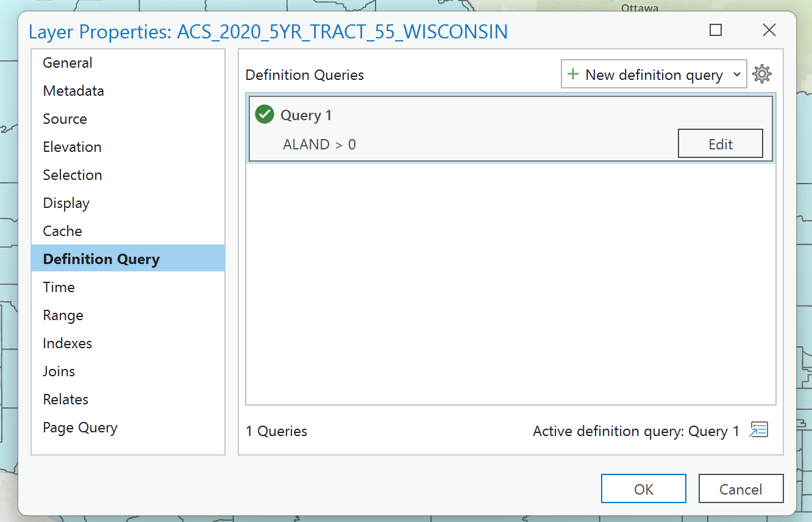
Task: Edit Query 1 definition
Action: (x=720, y=144)
